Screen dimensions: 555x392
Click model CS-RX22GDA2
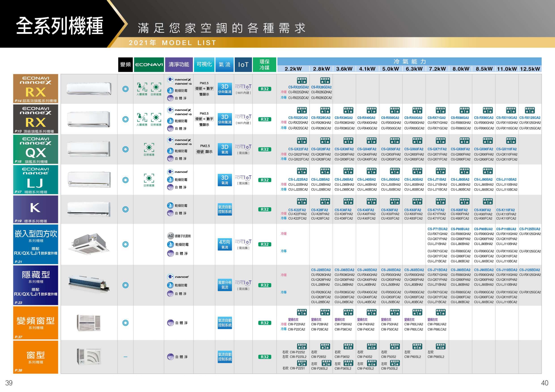[x=298, y=87]
